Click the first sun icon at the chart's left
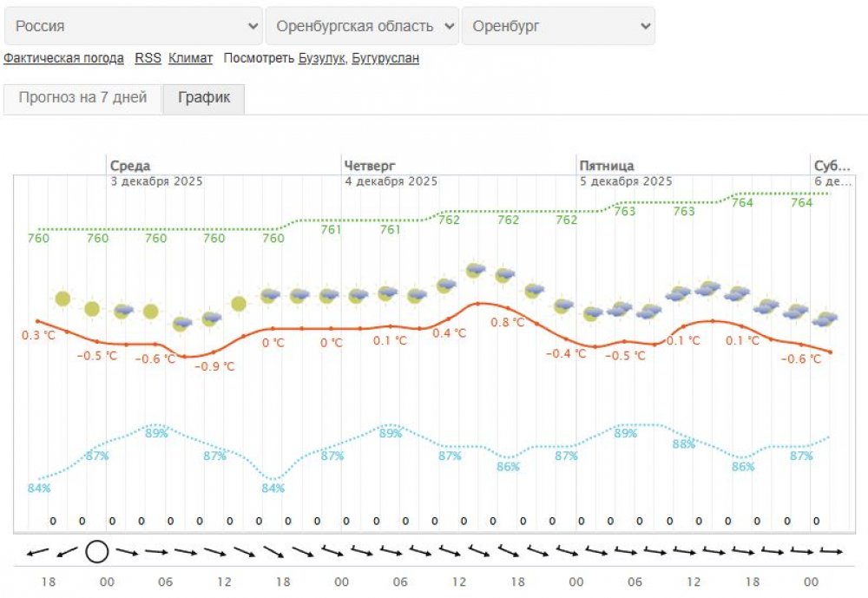The height and width of the screenshot is (598, 868). pyautogui.click(x=62, y=299)
